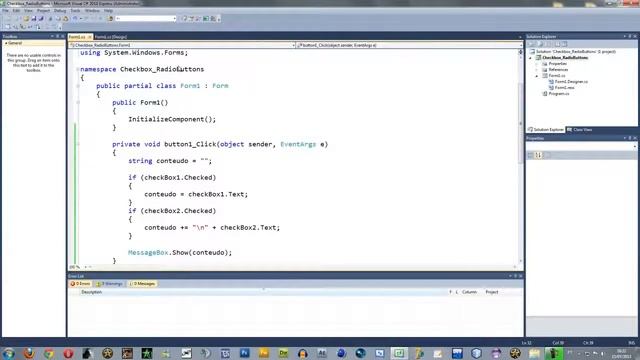The image size is (640, 360).
Task: Click the Save All toolbar icon
Action: [x=41, y=19]
